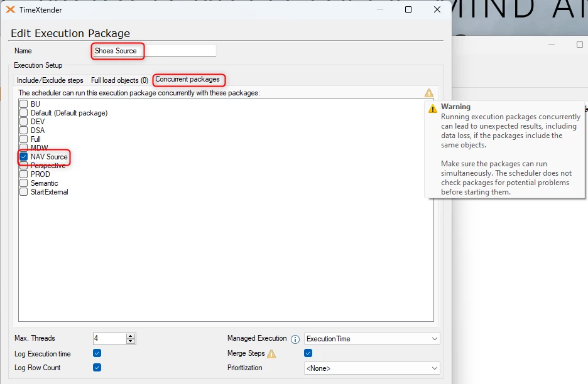The image size is (588, 384).
Task: Click the Edit Execution Package heading
Action: coord(70,33)
